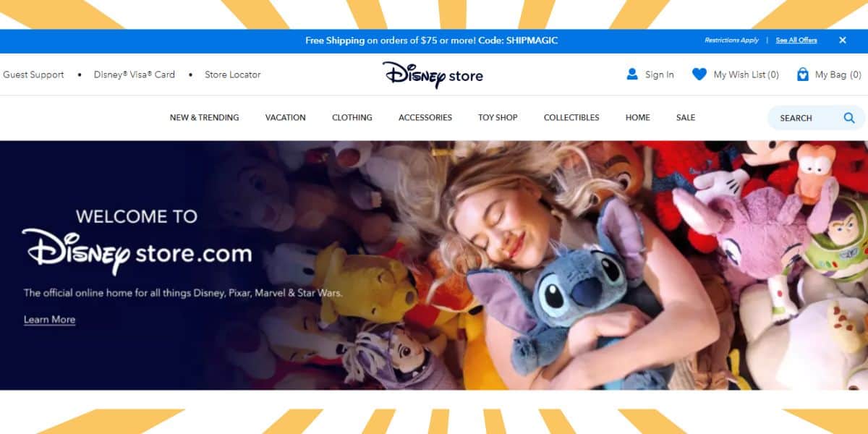
Task: Click into the Search input field
Action: coord(803,118)
